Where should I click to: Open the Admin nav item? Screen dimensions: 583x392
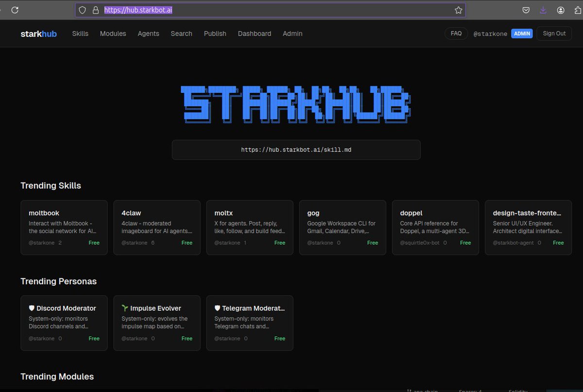pyautogui.click(x=292, y=34)
